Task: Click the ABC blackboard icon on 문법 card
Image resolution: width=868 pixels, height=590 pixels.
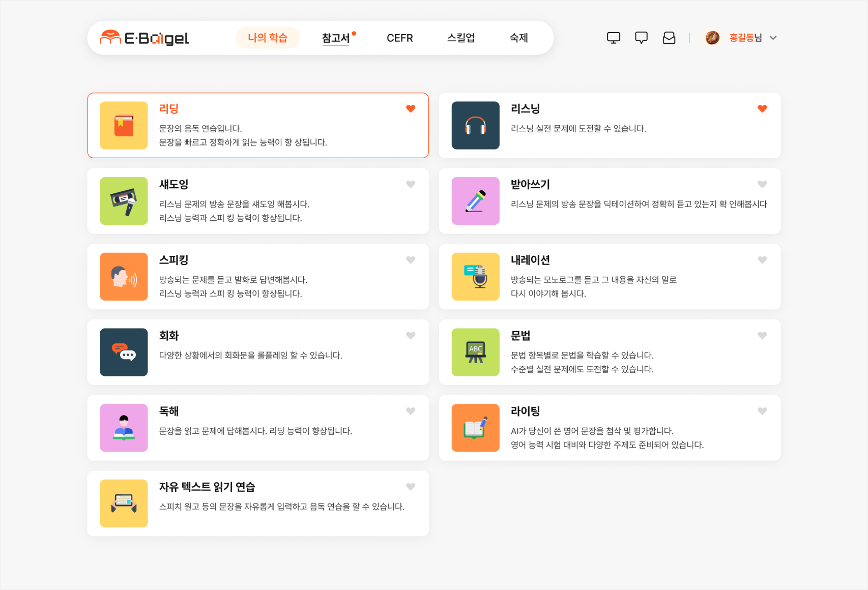Action: coord(475,352)
